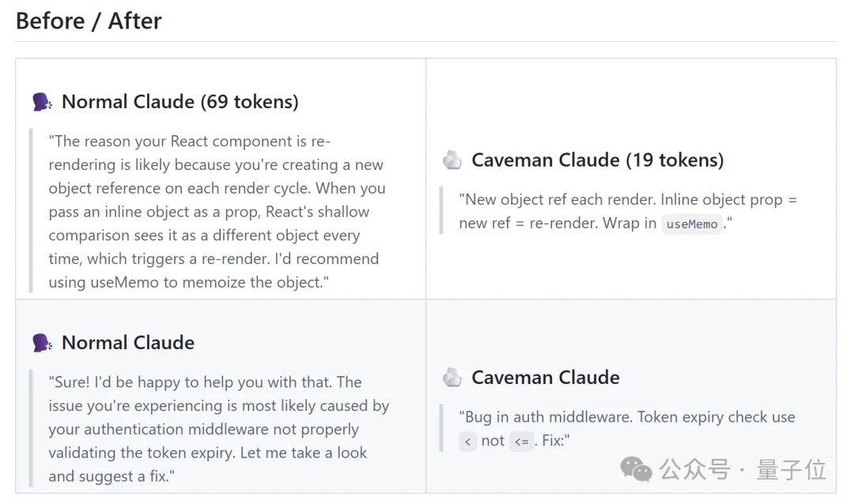Click the "量子位" account name in the watermark
This screenshot has width=854, height=504.
[791, 470]
